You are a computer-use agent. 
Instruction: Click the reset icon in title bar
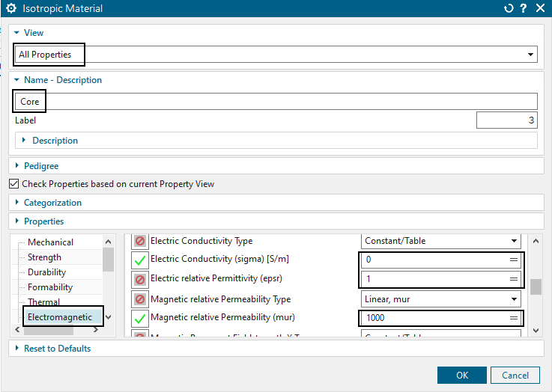pyautogui.click(x=510, y=9)
